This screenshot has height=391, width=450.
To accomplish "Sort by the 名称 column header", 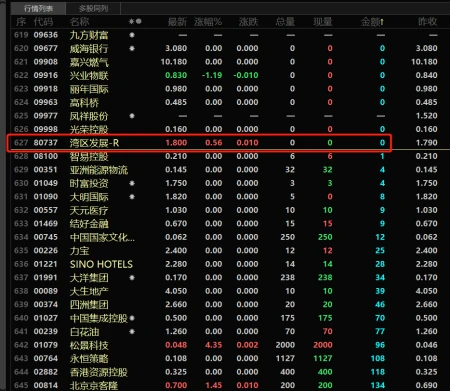I will [79, 22].
